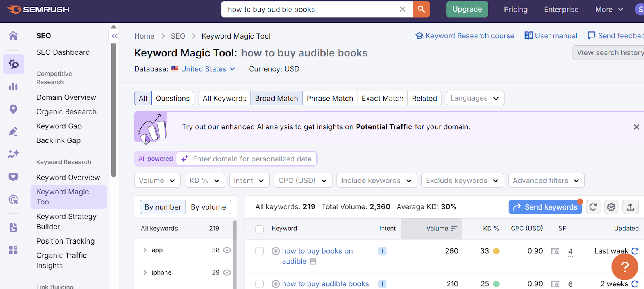
Task: Open the Volume filter dropdown
Action: point(157,180)
